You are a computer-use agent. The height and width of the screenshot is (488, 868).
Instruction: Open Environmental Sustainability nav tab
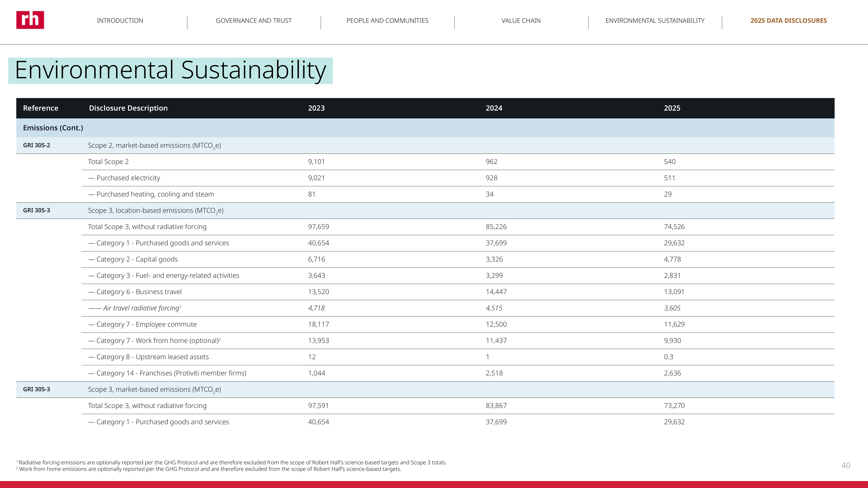655,21
